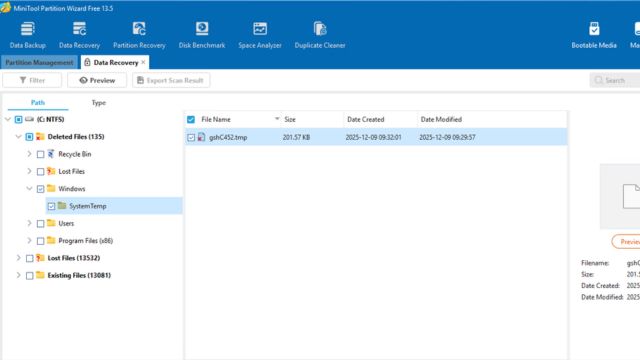Click into the Search field

[x=615, y=80]
